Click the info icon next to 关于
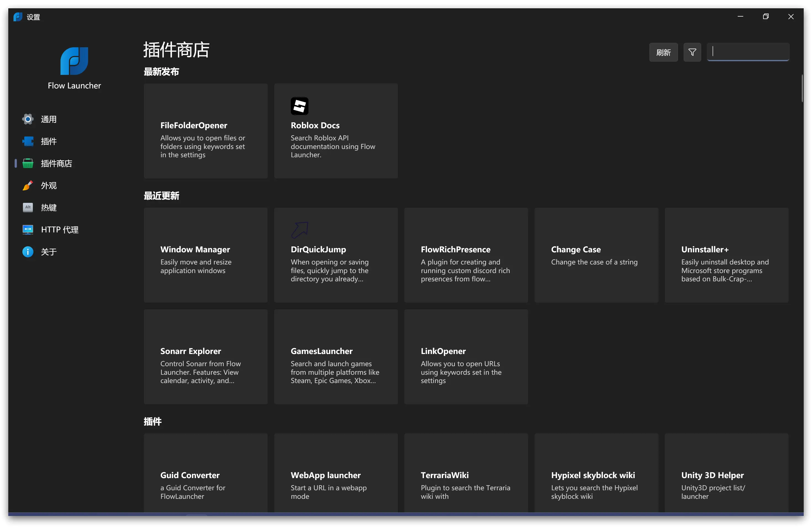This screenshot has width=812, height=527. pyautogui.click(x=28, y=252)
